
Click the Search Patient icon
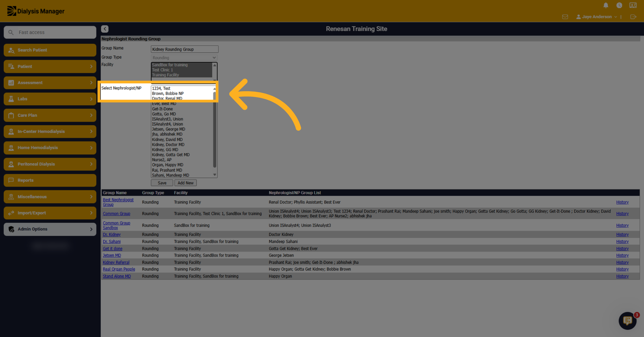click(x=11, y=50)
